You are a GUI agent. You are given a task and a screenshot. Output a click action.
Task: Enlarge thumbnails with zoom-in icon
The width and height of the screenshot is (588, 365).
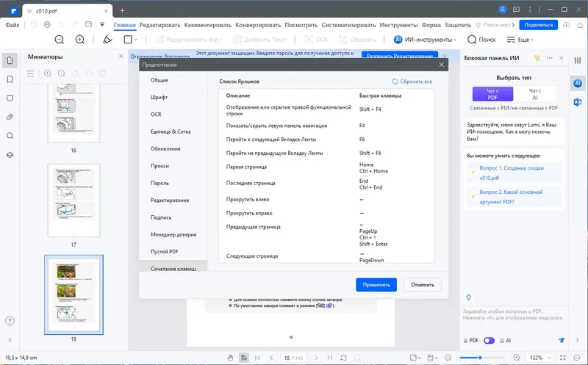coord(48,73)
